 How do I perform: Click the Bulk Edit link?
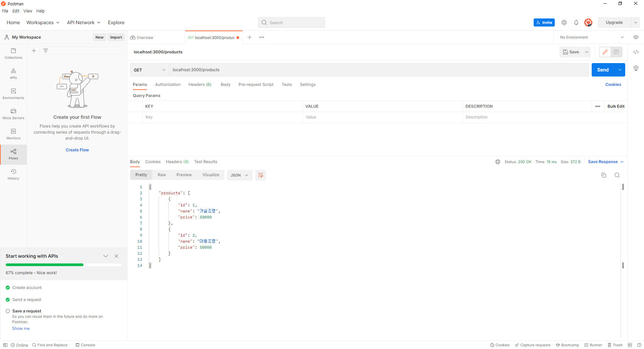[x=616, y=106]
